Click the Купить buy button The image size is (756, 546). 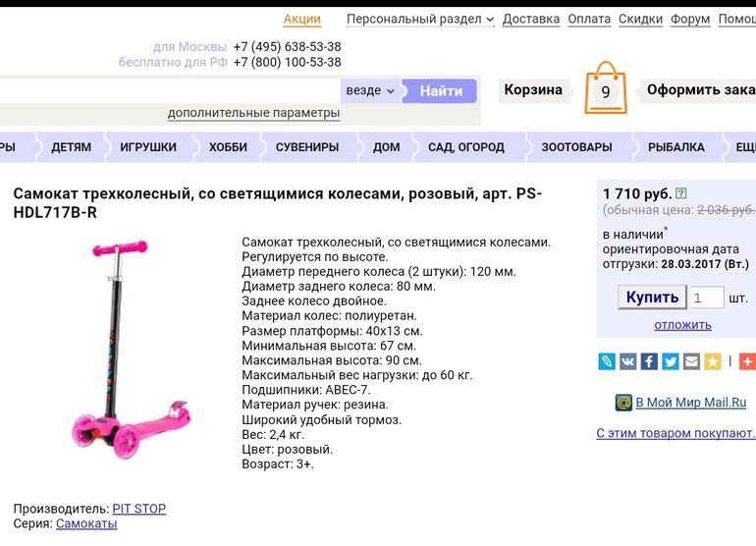(x=652, y=298)
